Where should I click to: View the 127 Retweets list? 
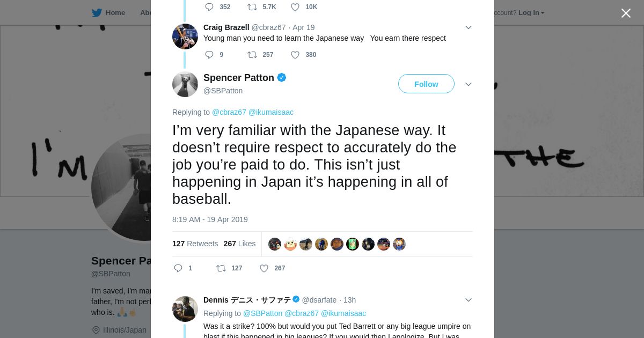195,244
